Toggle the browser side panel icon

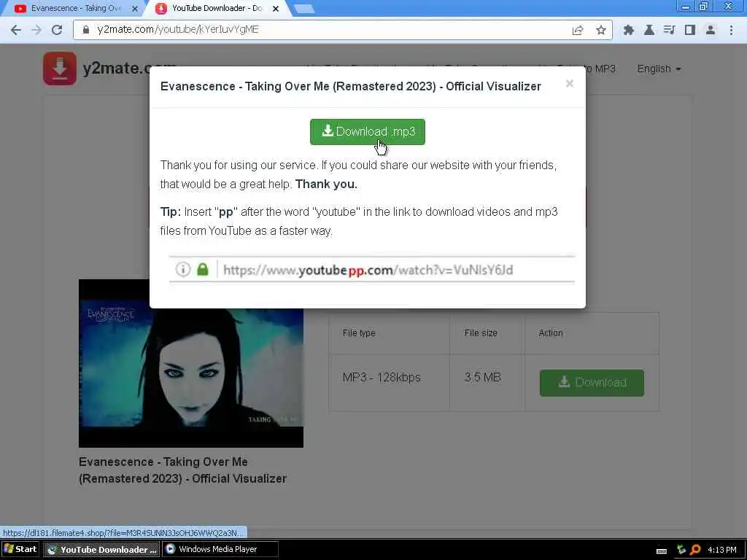[x=690, y=30]
